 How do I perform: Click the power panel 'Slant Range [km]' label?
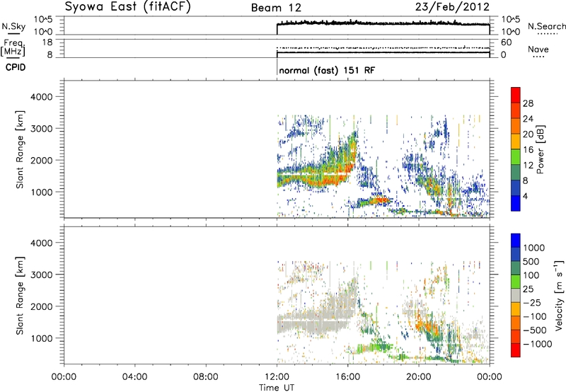point(20,149)
